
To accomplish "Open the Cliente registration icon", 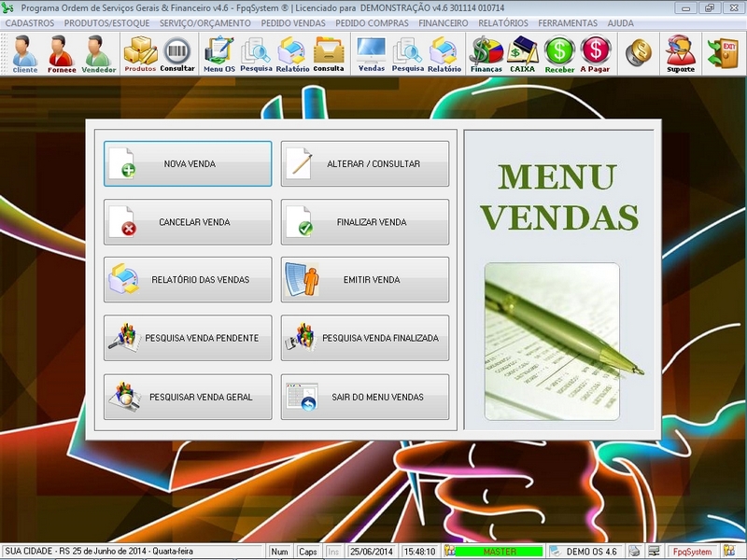I will pyautogui.click(x=23, y=51).
